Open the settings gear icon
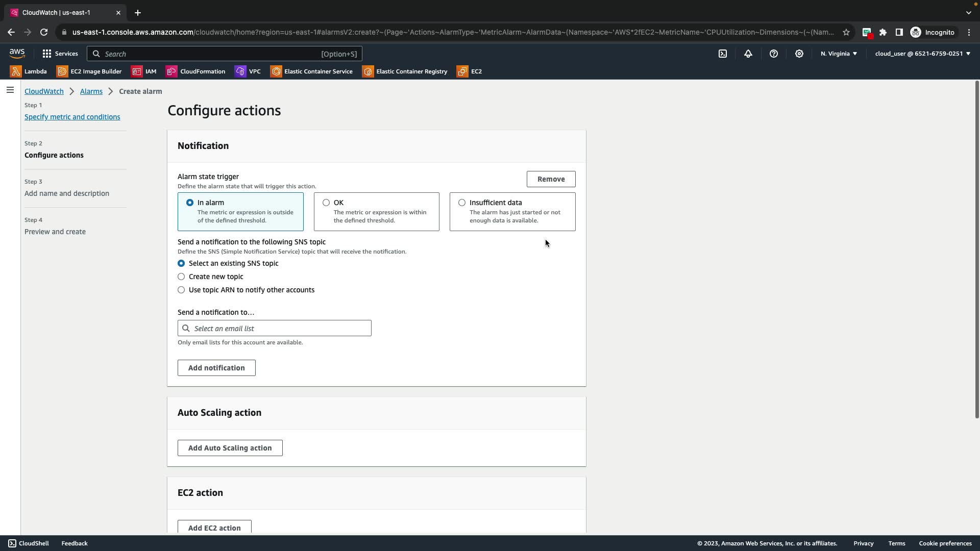Image resolution: width=980 pixels, height=551 pixels. click(x=799, y=54)
